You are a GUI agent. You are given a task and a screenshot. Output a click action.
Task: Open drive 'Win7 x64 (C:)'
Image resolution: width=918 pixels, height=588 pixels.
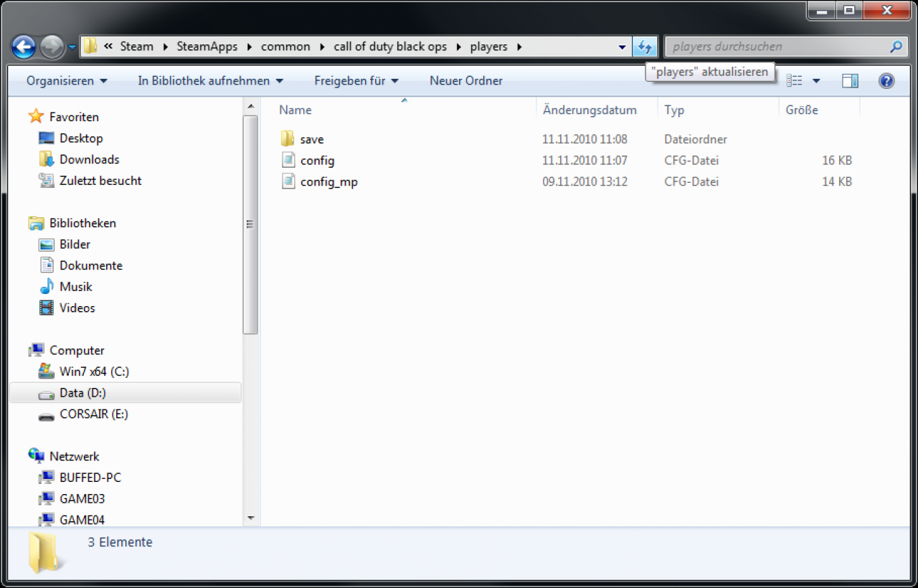click(94, 371)
